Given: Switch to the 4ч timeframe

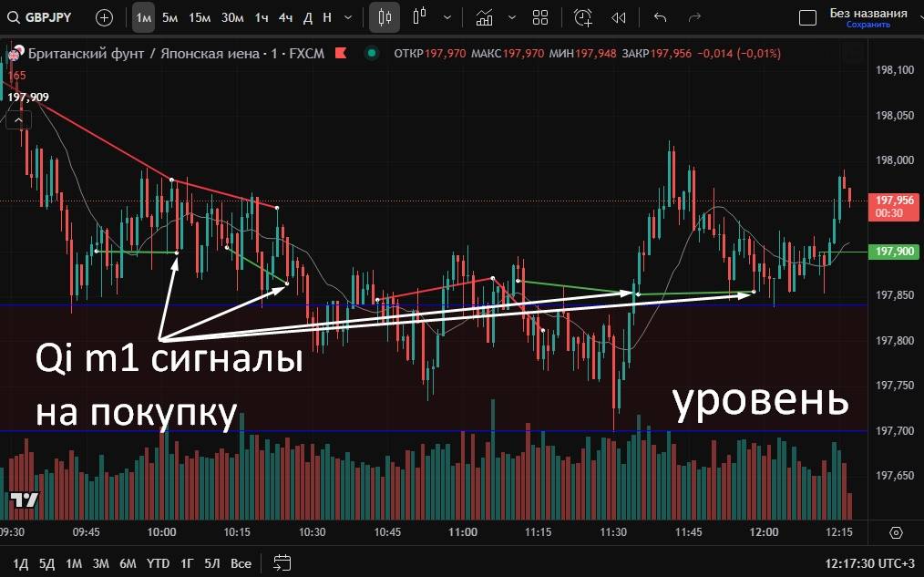Looking at the screenshot, I should [x=285, y=17].
